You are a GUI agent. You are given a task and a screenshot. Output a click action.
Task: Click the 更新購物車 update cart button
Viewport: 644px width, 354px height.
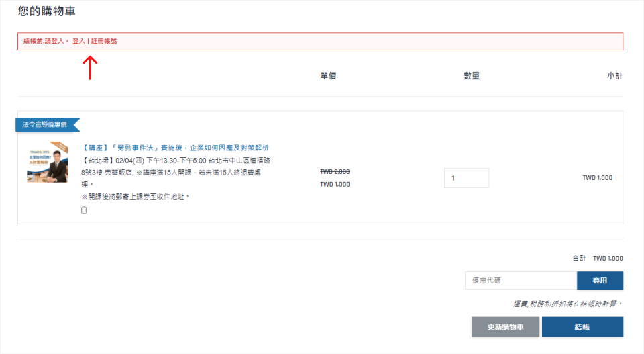pyautogui.click(x=505, y=327)
